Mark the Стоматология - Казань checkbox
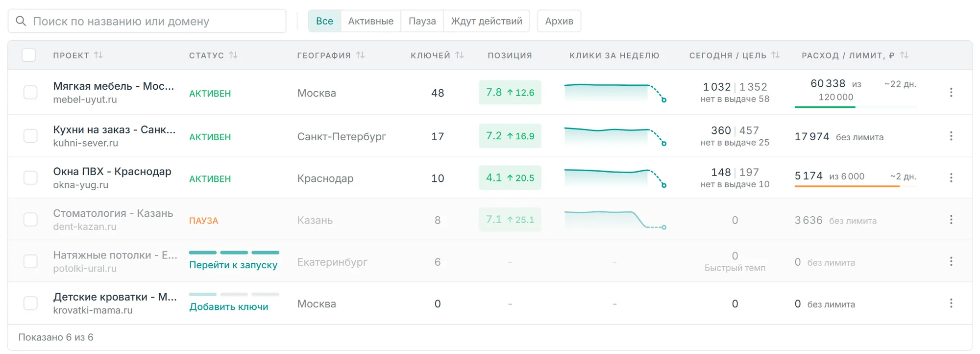Image resolution: width=980 pixels, height=354 pixels. click(30, 220)
